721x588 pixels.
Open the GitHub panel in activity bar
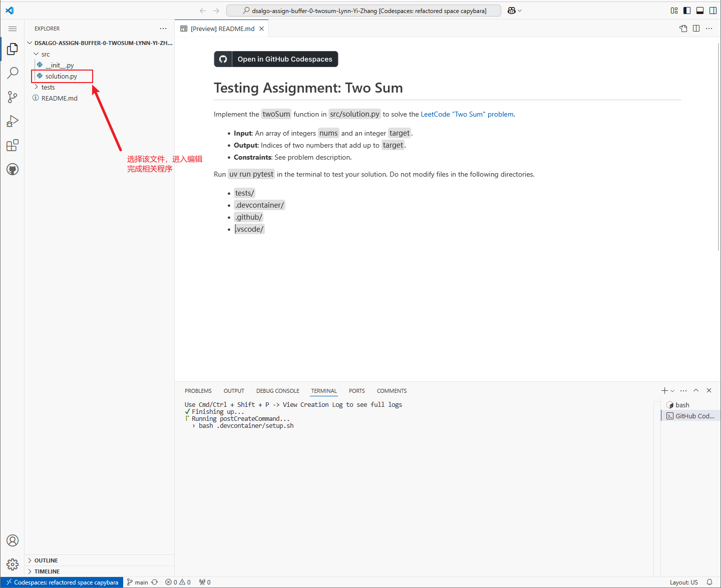tap(13, 170)
